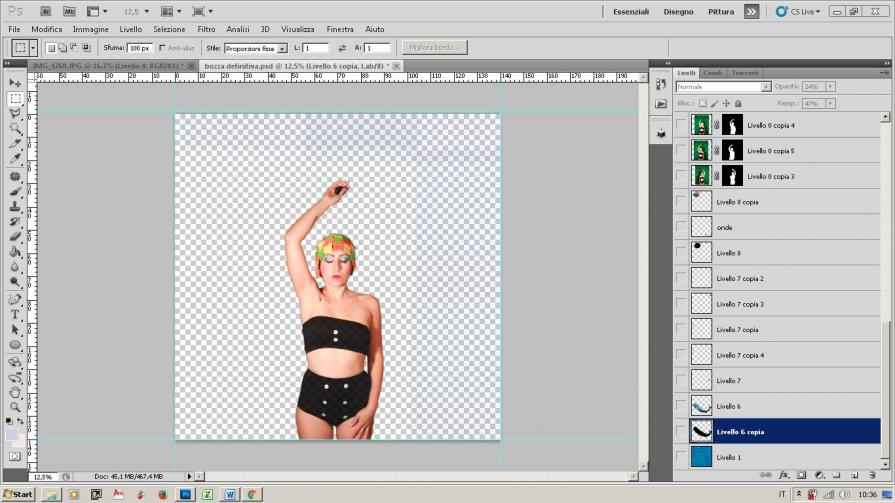Expand the CS Live dropdown
895x503 pixels.
tap(805, 12)
